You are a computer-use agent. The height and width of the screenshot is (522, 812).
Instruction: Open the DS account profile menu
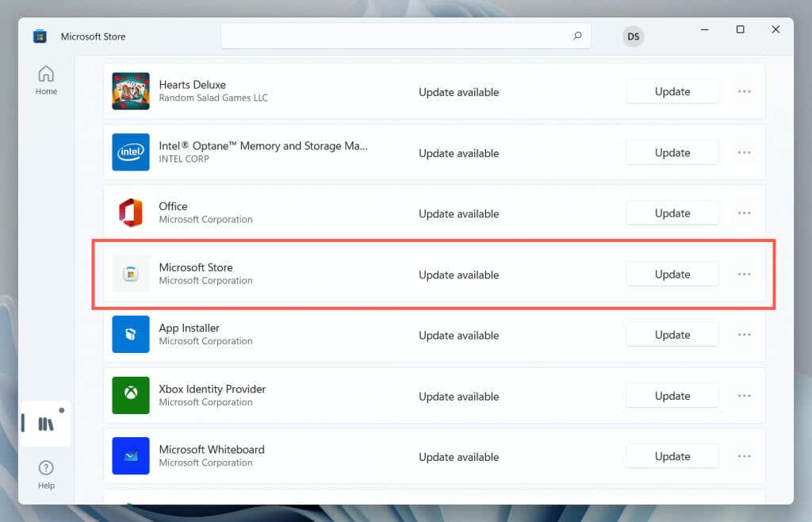[x=633, y=36]
